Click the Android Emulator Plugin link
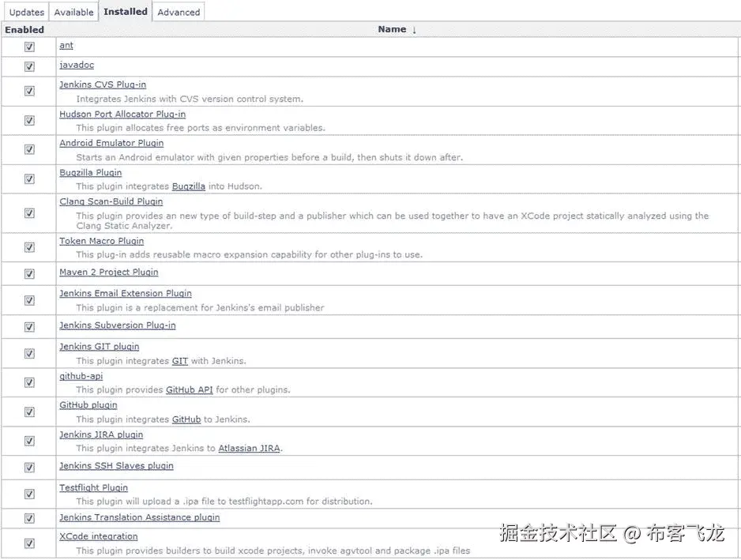 point(111,143)
